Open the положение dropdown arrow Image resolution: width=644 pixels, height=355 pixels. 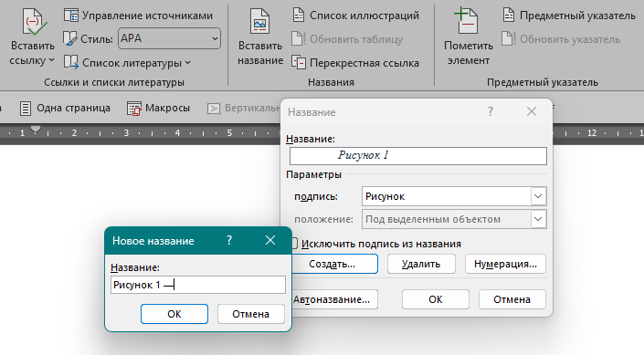click(538, 219)
